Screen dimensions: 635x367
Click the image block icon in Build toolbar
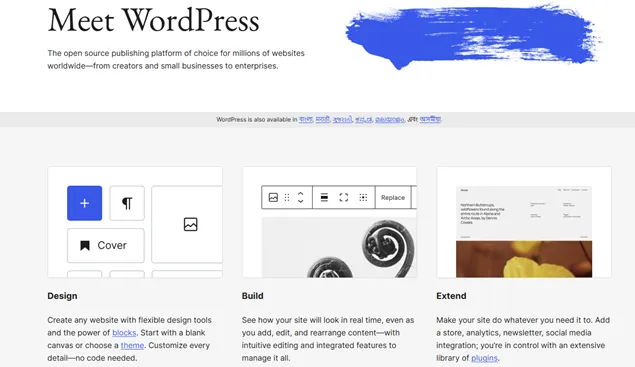[x=273, y=197]
